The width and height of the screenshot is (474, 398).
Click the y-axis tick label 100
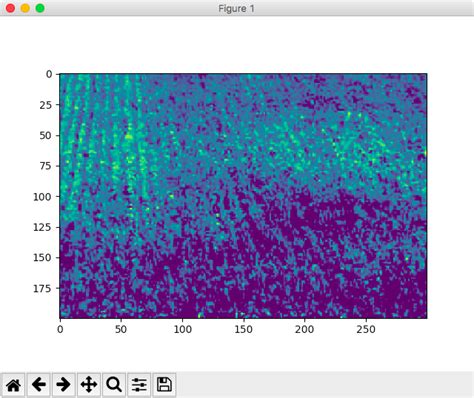[x=42, y=197]
